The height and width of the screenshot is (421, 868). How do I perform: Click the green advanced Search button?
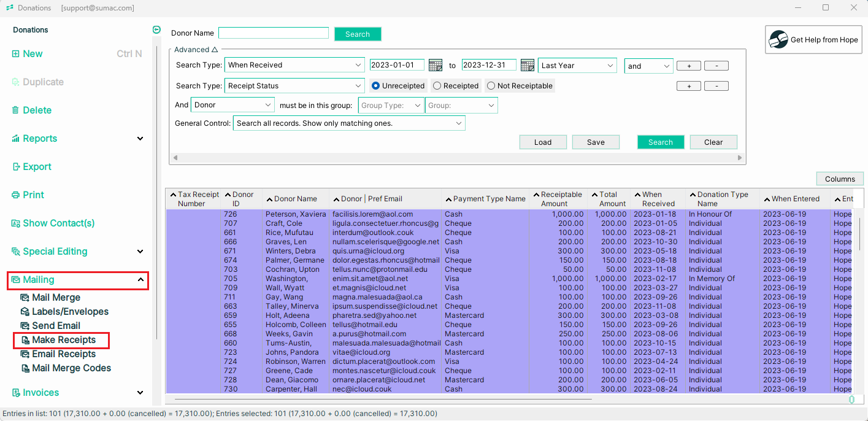point(661,142)
